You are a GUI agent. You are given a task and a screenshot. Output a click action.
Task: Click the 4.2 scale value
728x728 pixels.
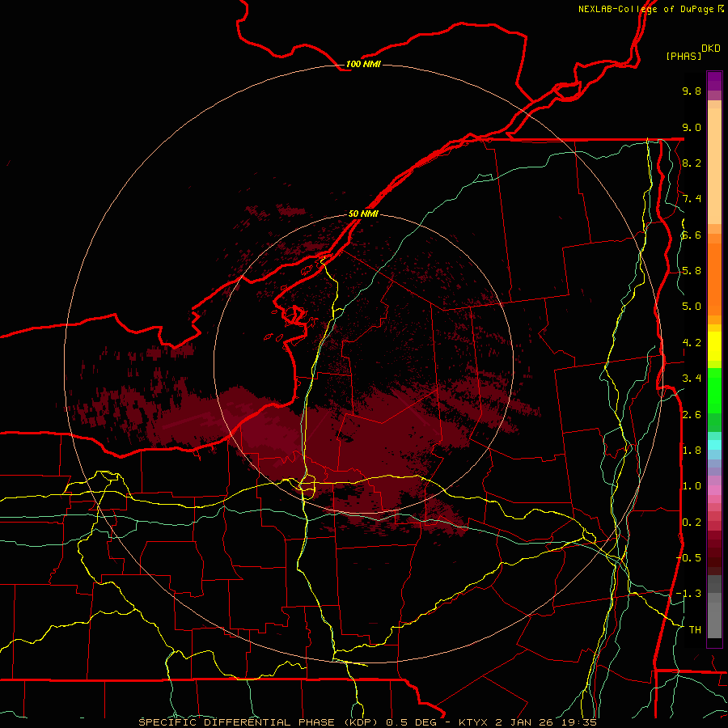pyautogui.click(x=692, y=343)
